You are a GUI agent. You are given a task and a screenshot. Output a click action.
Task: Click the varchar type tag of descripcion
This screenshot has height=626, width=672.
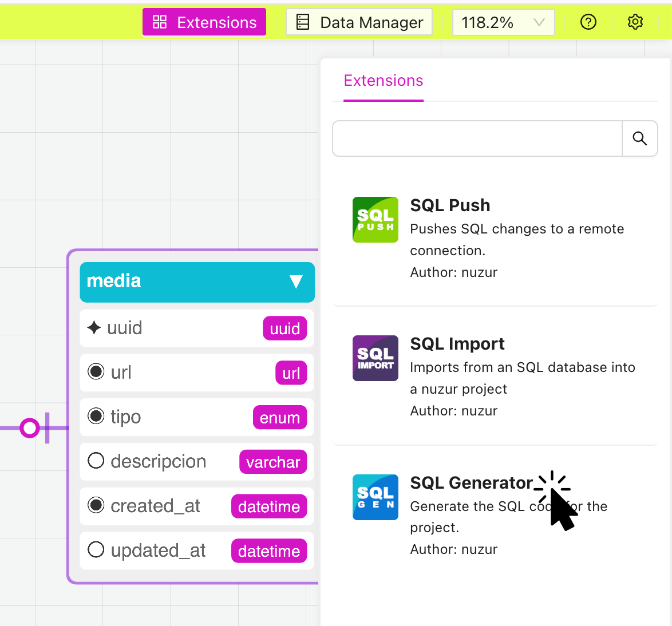(272, 462)
